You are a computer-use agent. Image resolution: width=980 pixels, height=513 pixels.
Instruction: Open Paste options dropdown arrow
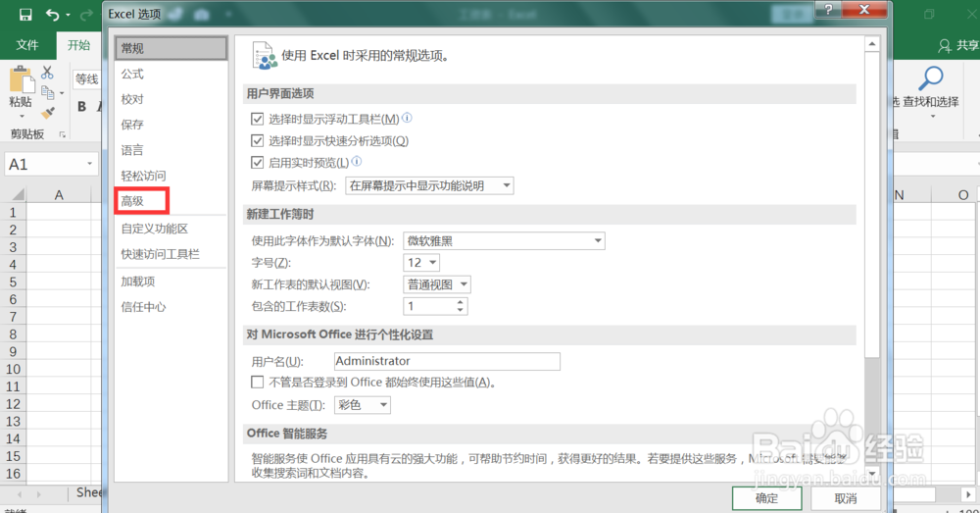pos(22,117)
